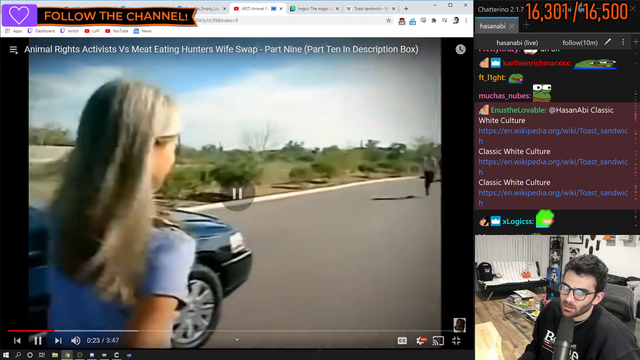Pause the YouTube video from control bar
The height and width of the screenshot is (360, 640).
click(38, 340)
